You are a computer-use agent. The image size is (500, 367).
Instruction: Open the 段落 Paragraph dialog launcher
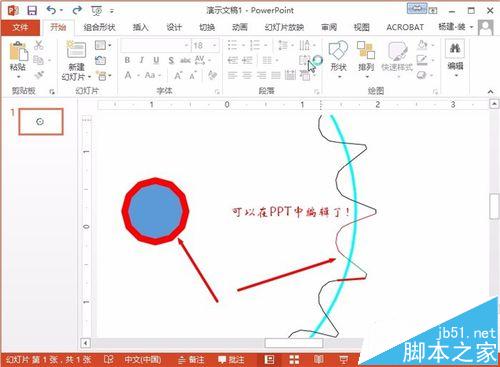pyautogui.click(x=316, y=91)
